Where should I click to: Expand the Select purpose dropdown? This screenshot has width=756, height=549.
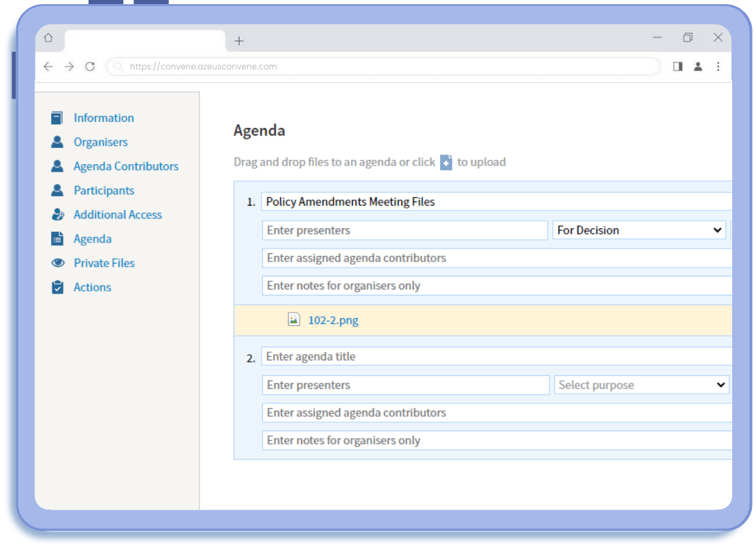tap(642, 385)
